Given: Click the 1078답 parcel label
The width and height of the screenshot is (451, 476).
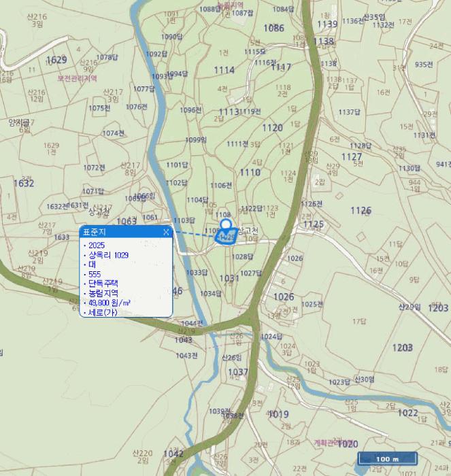Looking at the screenshot, I should (x=107, y=57).
